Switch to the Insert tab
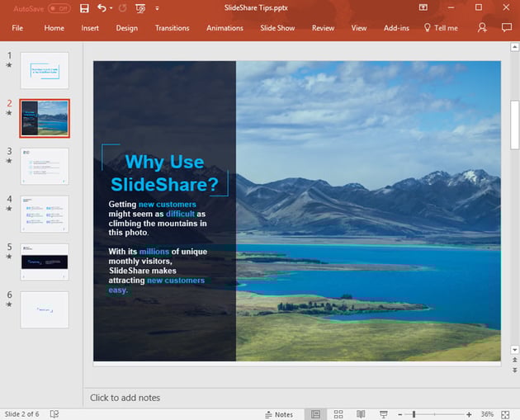 coord(90,28)
